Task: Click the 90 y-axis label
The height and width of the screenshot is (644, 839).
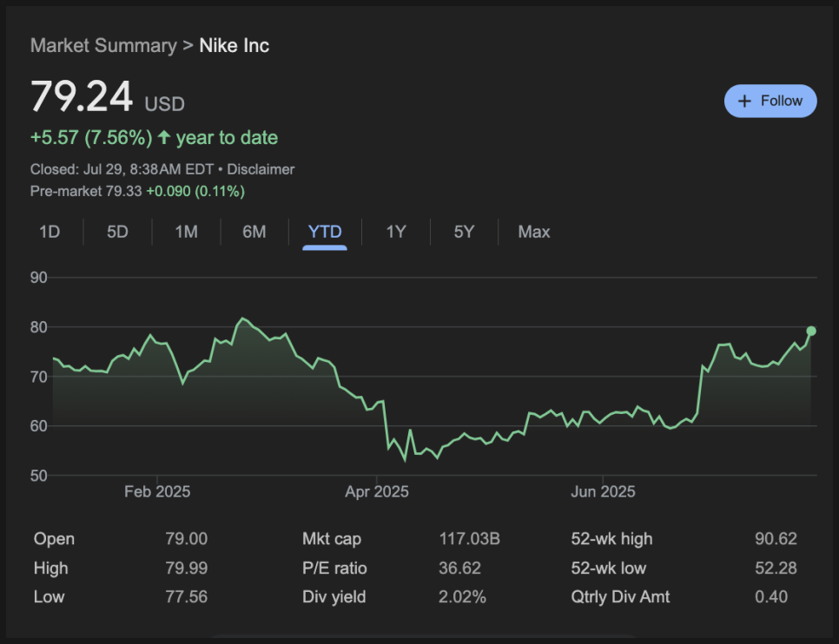Action: 39,278
